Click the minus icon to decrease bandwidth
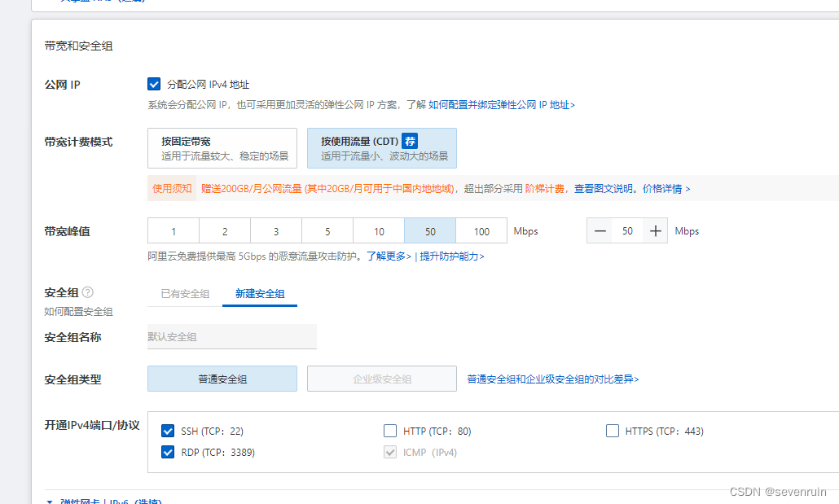 pos(600,231)
